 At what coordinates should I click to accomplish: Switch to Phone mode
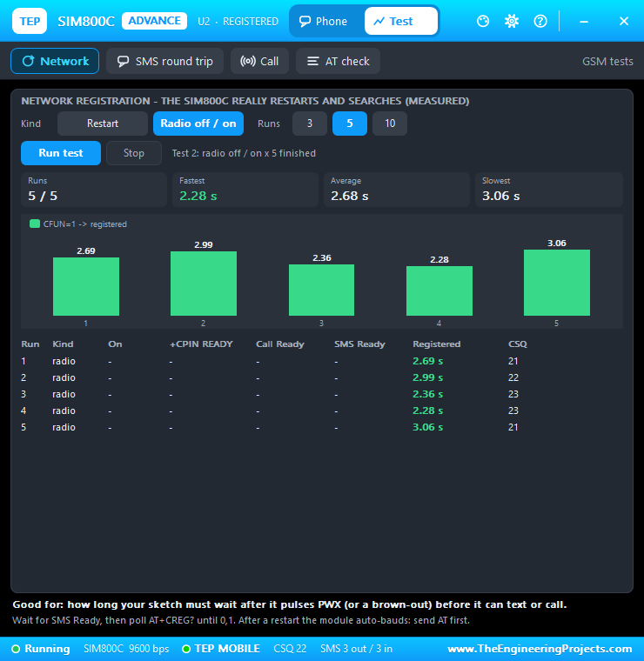pyautogui.click(x=324, y=21)
